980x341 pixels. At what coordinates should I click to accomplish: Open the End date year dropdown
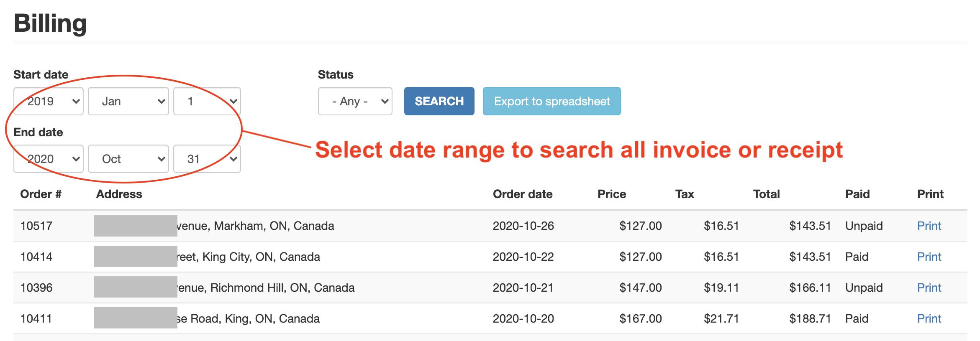pyautogui.click(x=49, y=159)
